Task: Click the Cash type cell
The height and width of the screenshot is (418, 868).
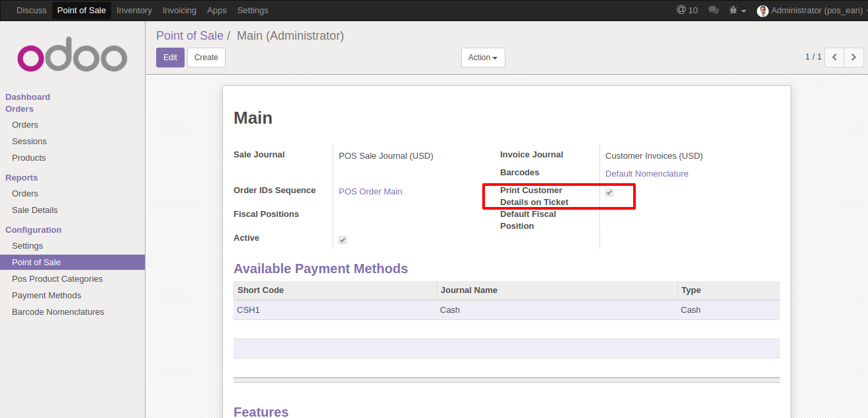Action: (728, 310)
